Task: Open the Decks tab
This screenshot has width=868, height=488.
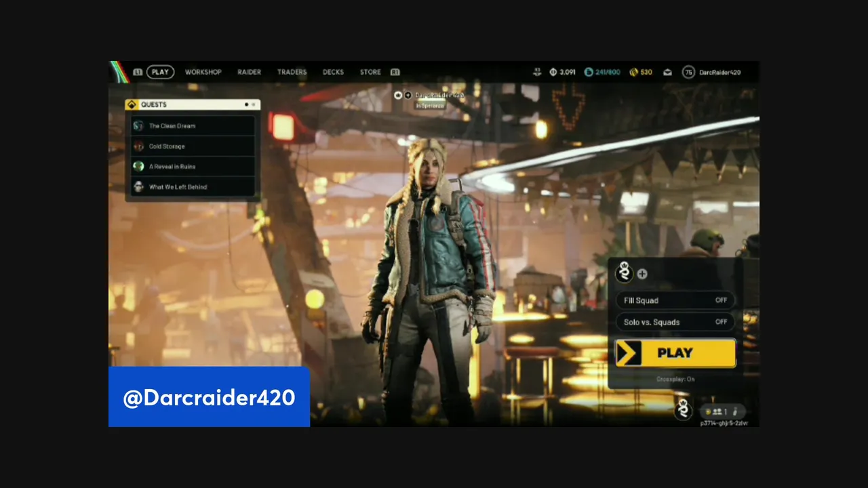Action: pos(333,72)
